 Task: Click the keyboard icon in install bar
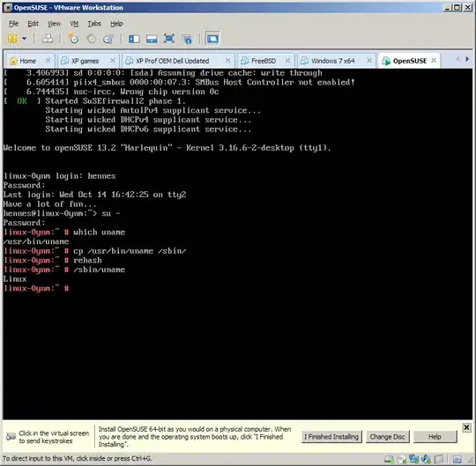11,437
